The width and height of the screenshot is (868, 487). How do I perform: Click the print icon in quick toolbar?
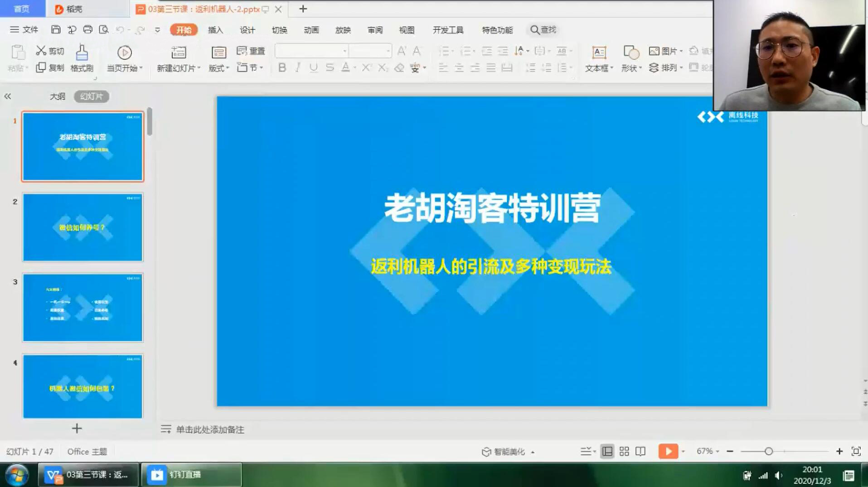click(87, 29)
